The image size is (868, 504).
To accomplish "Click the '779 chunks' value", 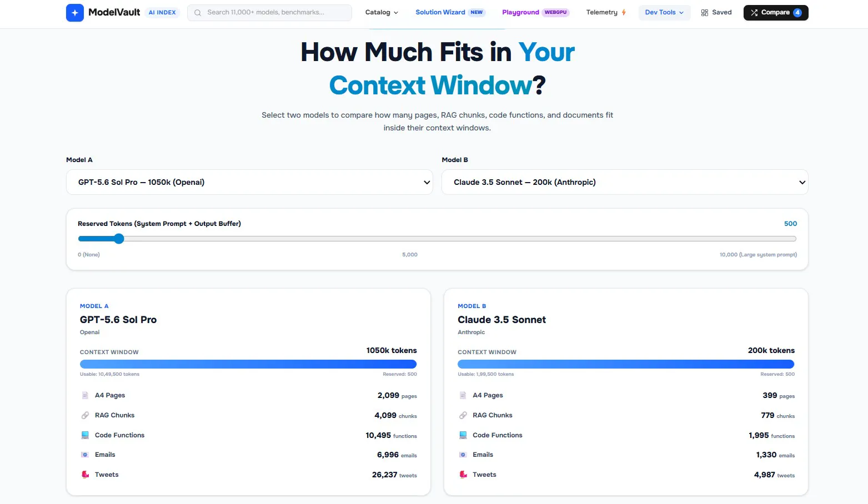I will (x=777, y=416).
